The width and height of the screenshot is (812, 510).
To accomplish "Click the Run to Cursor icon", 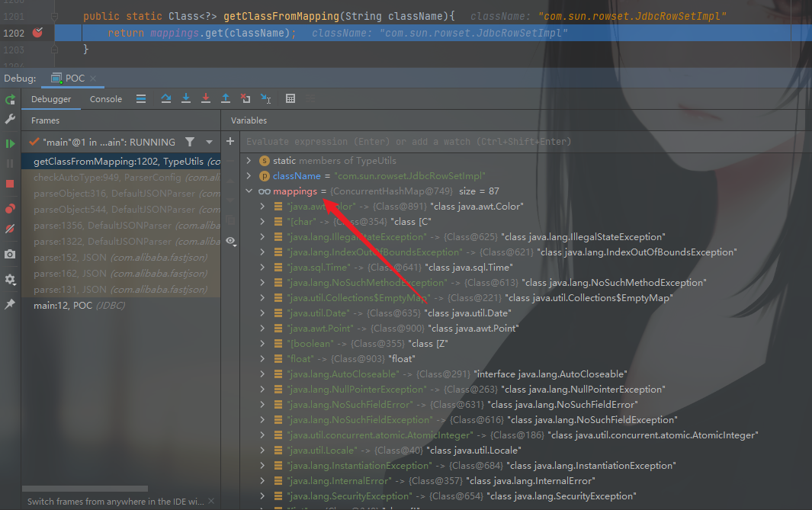I will click(x=265, y=98).
